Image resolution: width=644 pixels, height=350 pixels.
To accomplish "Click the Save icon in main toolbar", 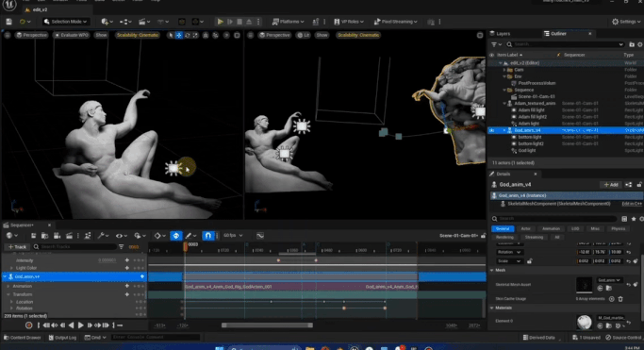I will pos(8,22).
